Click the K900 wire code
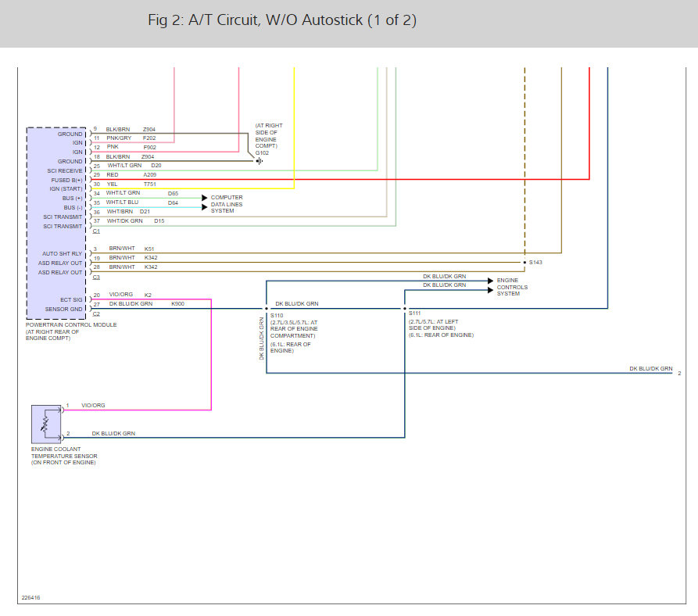The image size is (698, 616). click(x=177, y=303)
